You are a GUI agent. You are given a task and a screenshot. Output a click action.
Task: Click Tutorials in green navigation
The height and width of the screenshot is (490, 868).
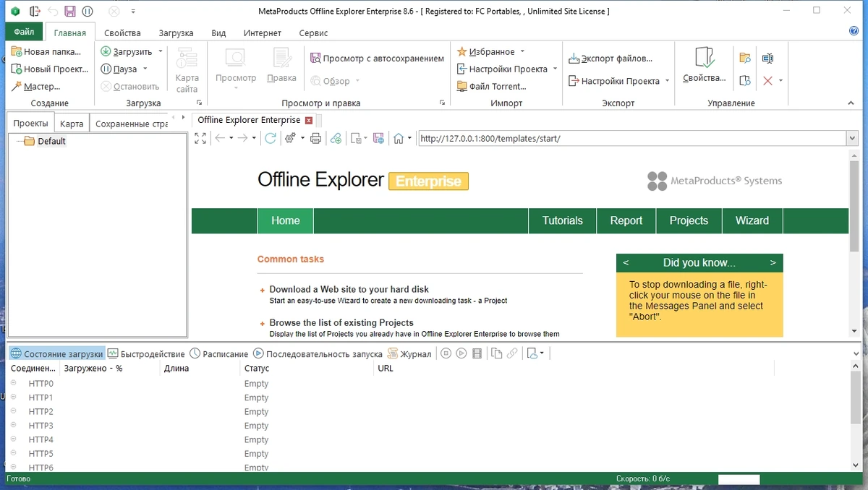tap(563, 221)
